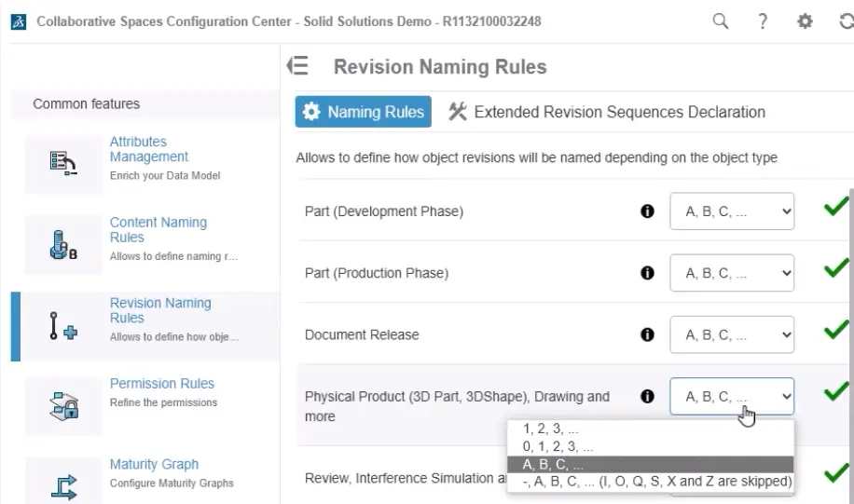
Task: Click green checkmark for Physical Product row
Action: click(836, 391)
